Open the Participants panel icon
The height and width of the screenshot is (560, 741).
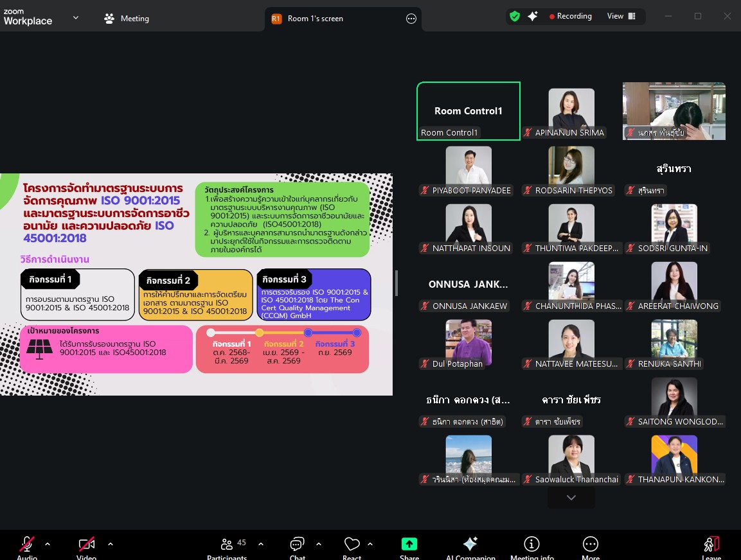pos(227,545)
